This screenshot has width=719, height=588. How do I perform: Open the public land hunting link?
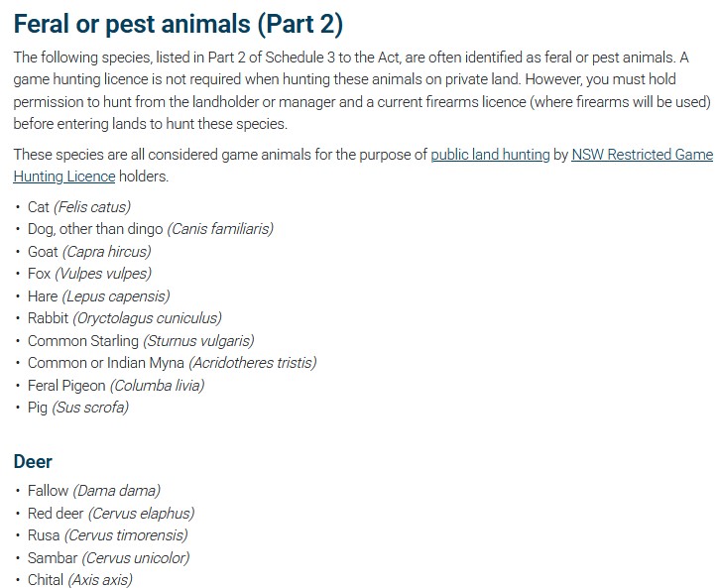click(490, 155)
